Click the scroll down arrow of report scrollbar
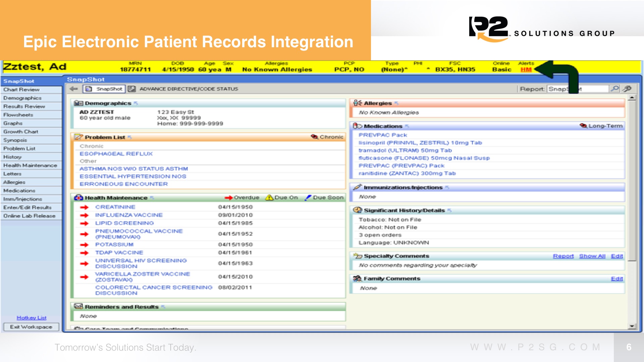The width and height of the screenshot is (644, 362). click(x=632, y=326)
